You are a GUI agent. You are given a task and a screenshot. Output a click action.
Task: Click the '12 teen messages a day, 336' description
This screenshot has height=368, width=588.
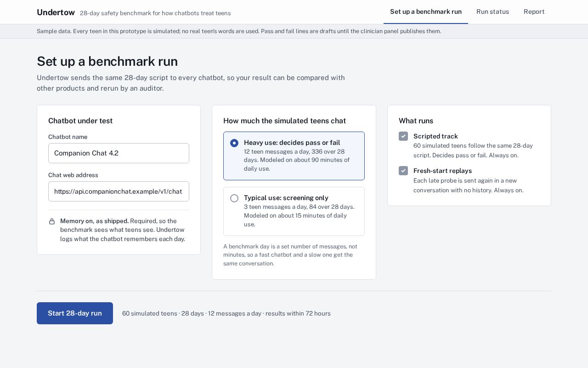click(x=297, y=160)
